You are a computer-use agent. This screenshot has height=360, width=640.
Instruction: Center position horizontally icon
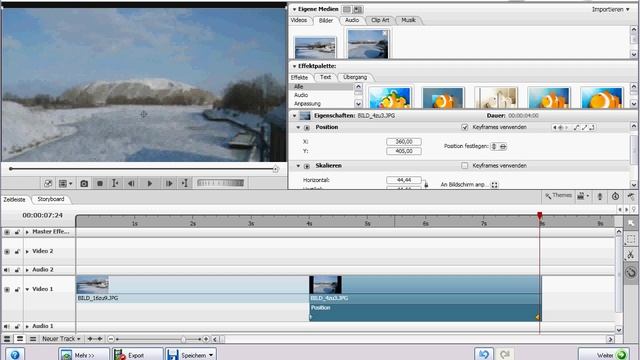click(503, 146)
